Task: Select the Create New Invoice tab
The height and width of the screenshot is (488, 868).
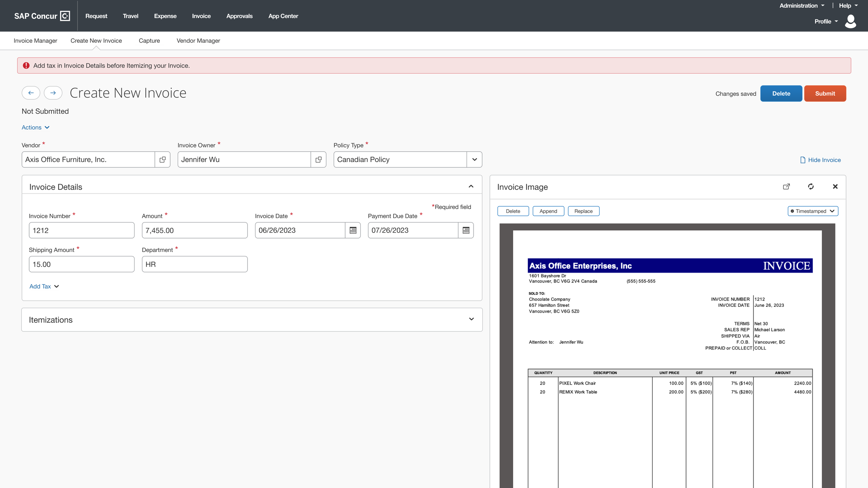Action: [96, 41]
